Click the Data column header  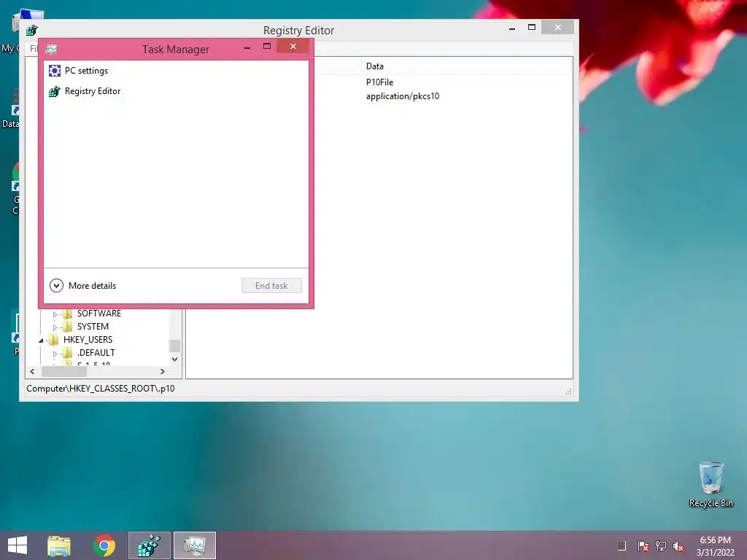point(466,66)
